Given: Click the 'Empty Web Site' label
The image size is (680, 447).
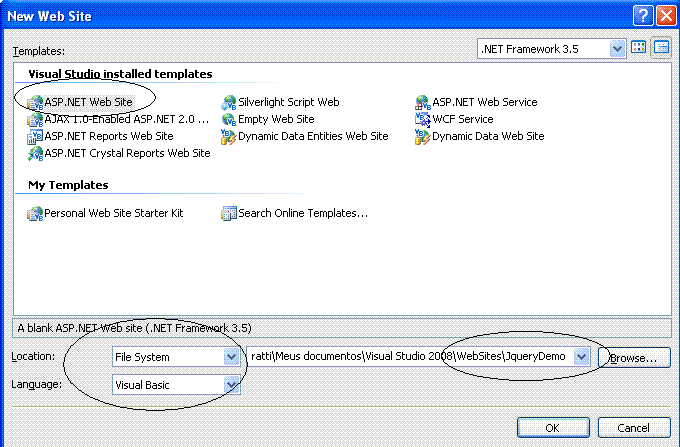Looking at the screenshot, I should pos(276,119).
